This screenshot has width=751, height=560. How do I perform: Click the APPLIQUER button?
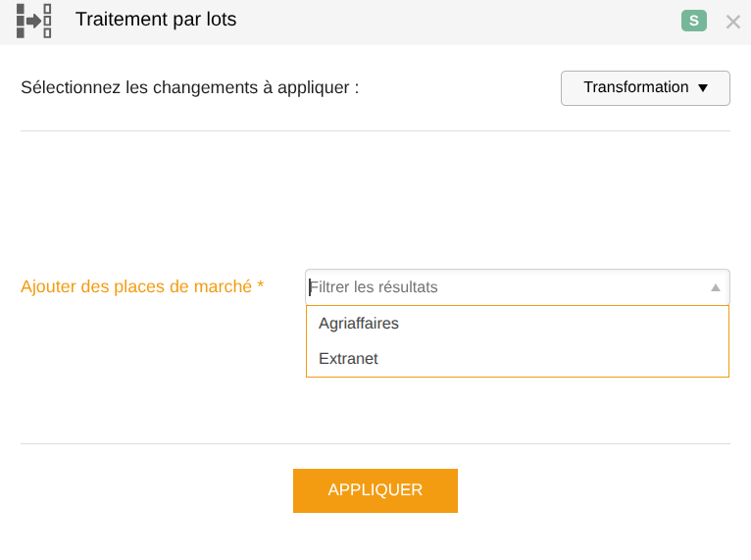[x=375, y=490]
